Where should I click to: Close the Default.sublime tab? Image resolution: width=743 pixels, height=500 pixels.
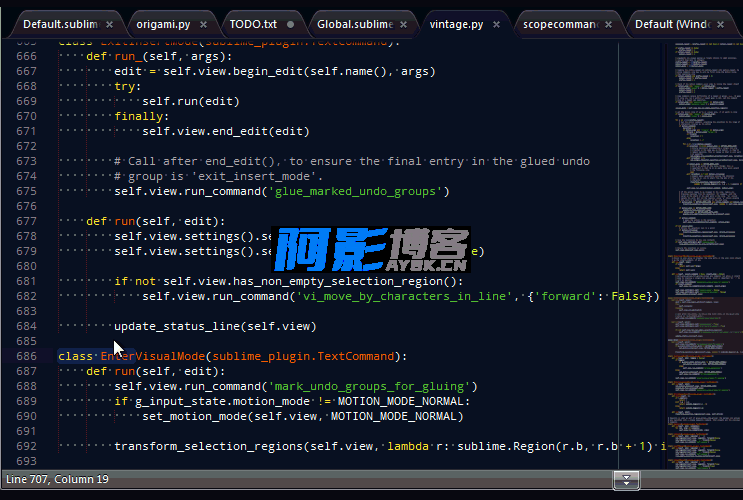click(x=109, y=24)
